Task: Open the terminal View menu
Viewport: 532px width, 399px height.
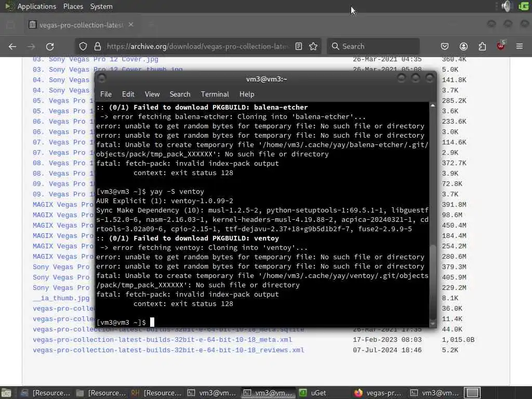Action: (152, 95)
